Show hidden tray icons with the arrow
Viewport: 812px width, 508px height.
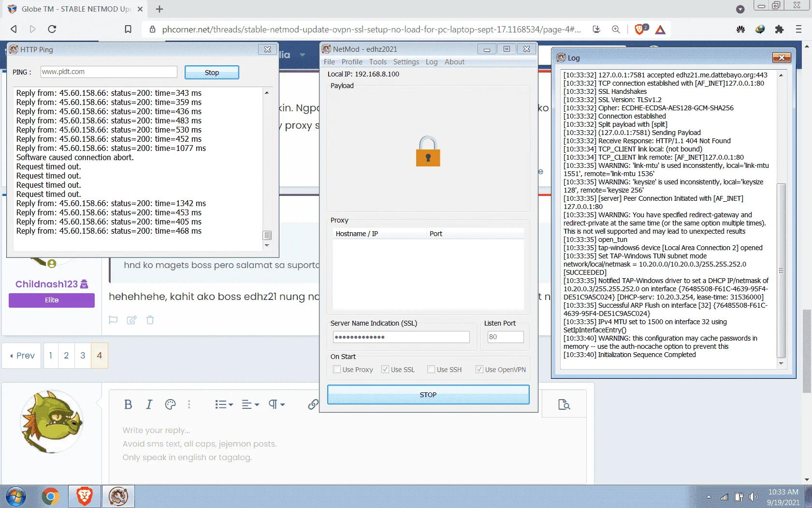tap(709, 497)
